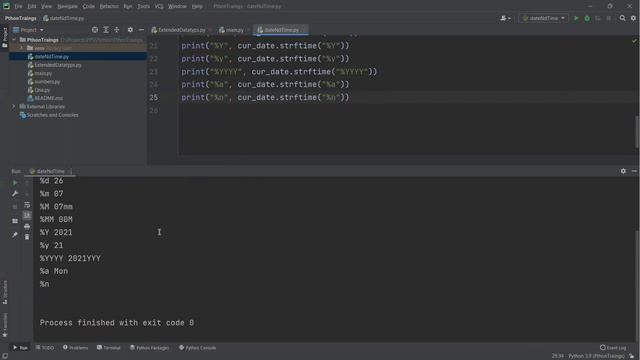
Task: Hide the Run tool window
Action: (634, 171)
